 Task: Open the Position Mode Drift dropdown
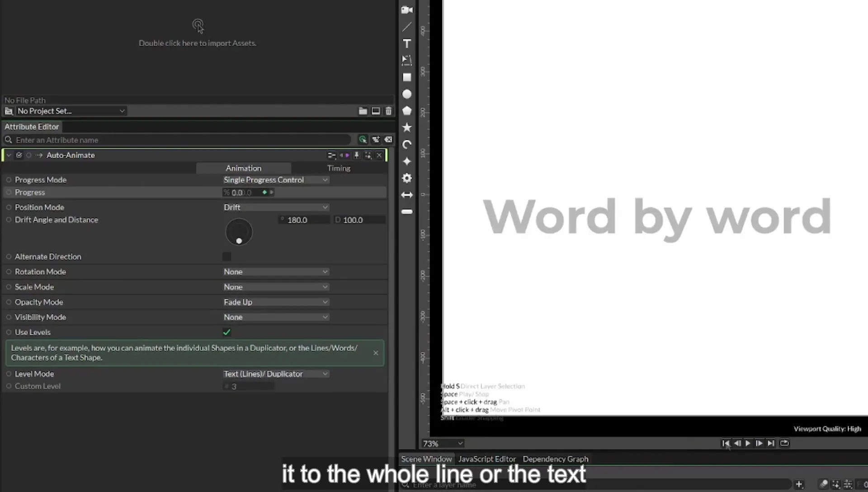(276, 207)
